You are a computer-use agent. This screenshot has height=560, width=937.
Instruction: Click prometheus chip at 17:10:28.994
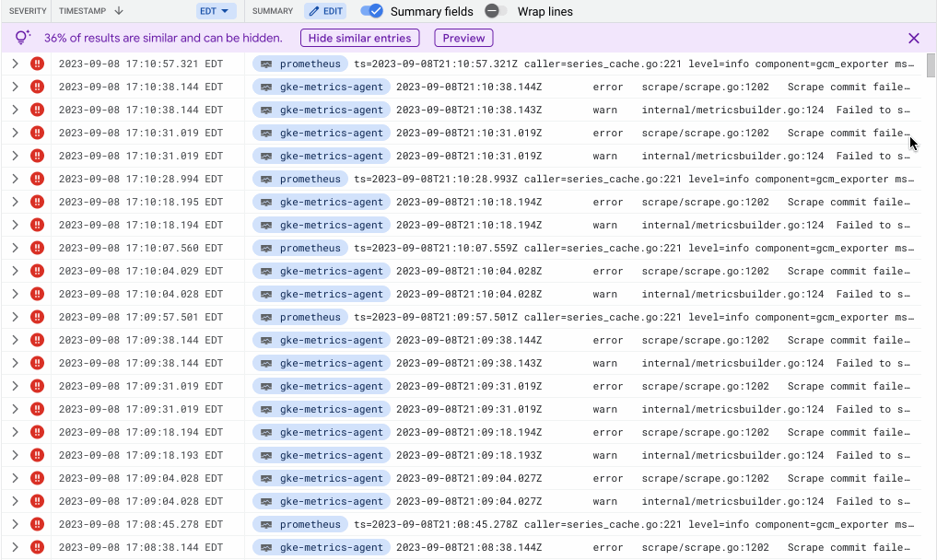300,179
